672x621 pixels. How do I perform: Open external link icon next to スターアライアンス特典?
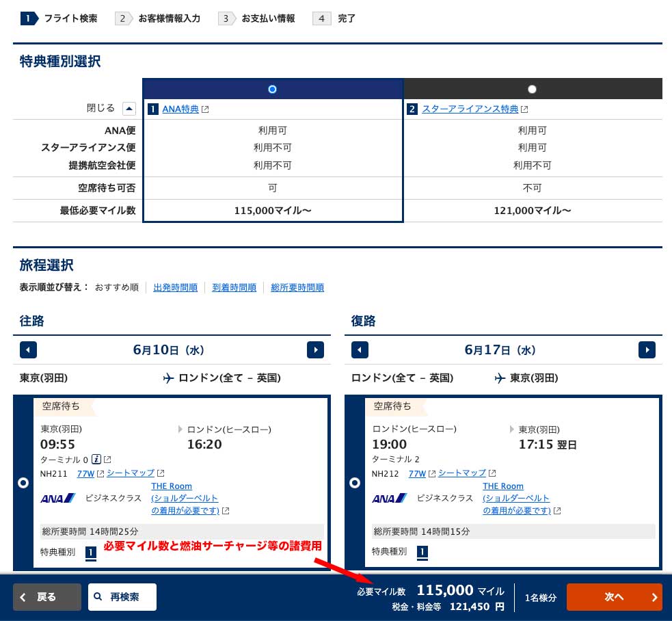point(524,109)
